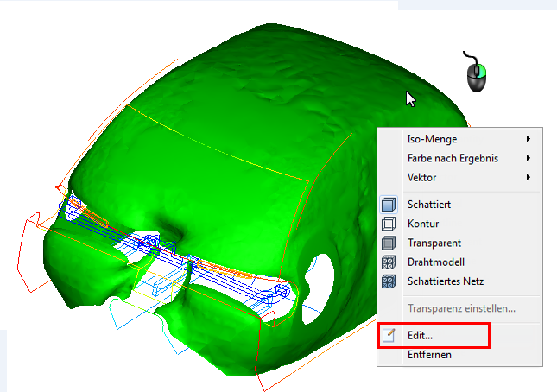Expand the arrow next to Vektor

pos(529,177)
